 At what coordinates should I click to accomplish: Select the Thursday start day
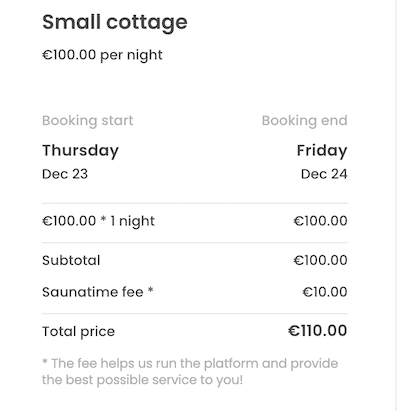[x=80, y=151]
